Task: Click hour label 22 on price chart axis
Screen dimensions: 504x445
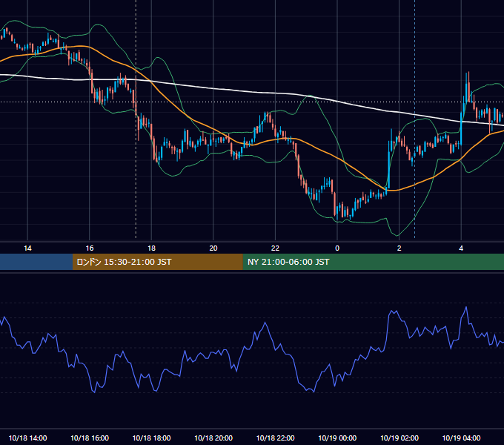Action: click(x=276, y=248)
